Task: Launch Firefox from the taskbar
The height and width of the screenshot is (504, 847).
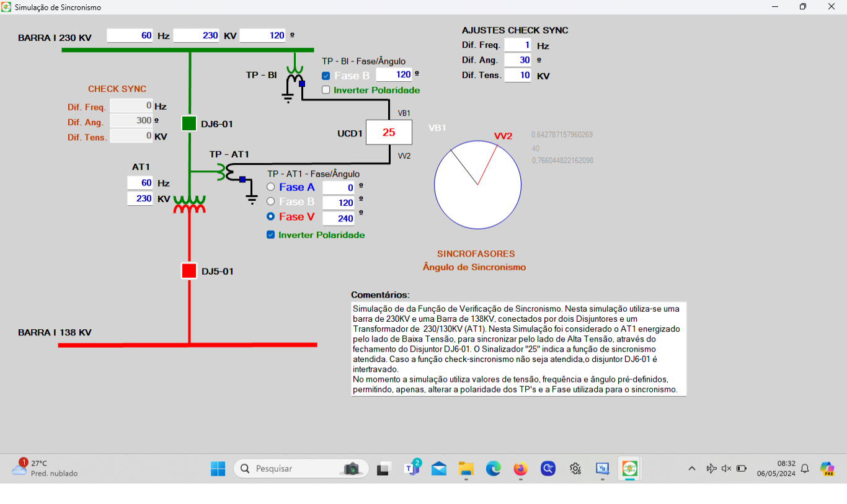Action: point(520,469)
